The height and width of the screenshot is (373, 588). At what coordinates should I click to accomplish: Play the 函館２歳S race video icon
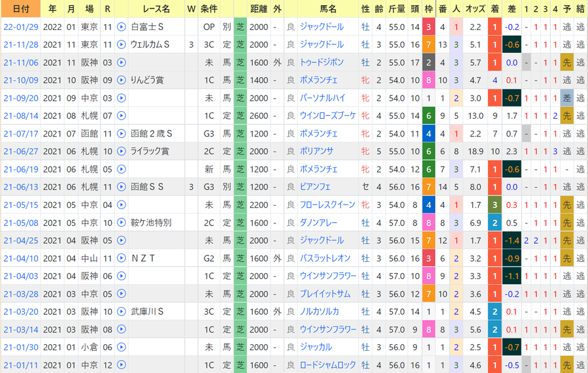click(x=121, y=133)
